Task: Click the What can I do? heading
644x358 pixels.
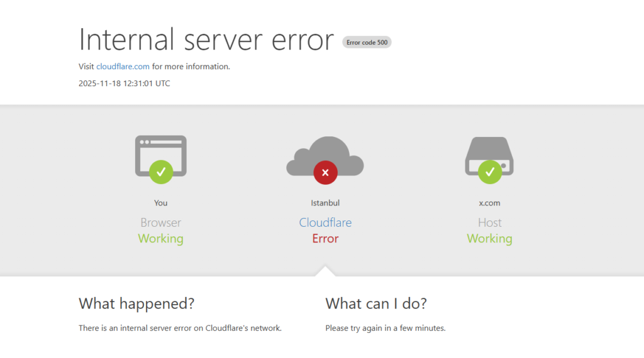Action: click(x=376, y=304)
